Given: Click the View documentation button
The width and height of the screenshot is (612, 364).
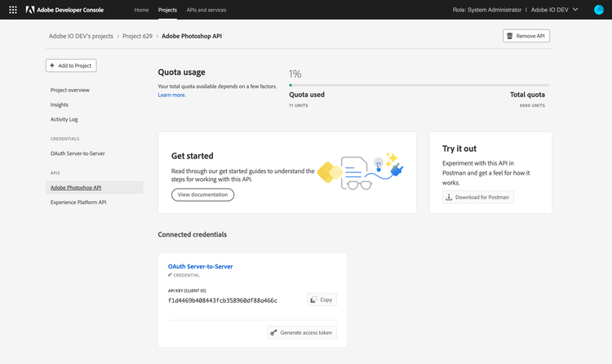Looking at the screenshot, I should pos(202,194).
